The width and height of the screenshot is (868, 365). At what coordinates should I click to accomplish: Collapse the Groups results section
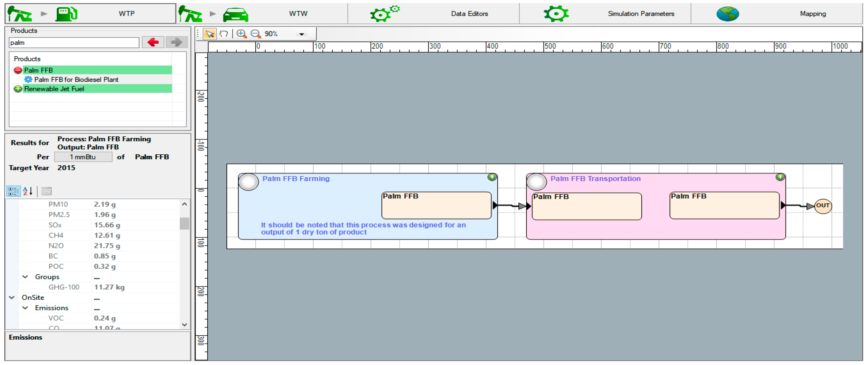(25, 277)
